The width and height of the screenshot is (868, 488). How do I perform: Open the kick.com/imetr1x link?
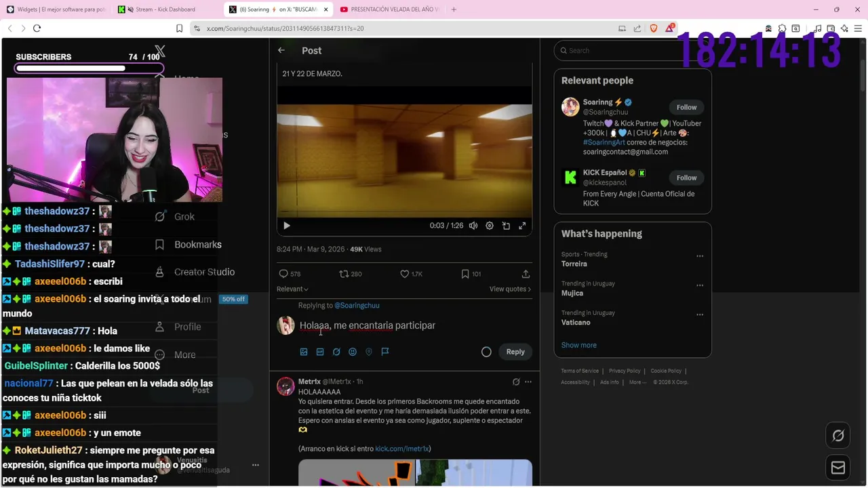click(x=402, y=449)
